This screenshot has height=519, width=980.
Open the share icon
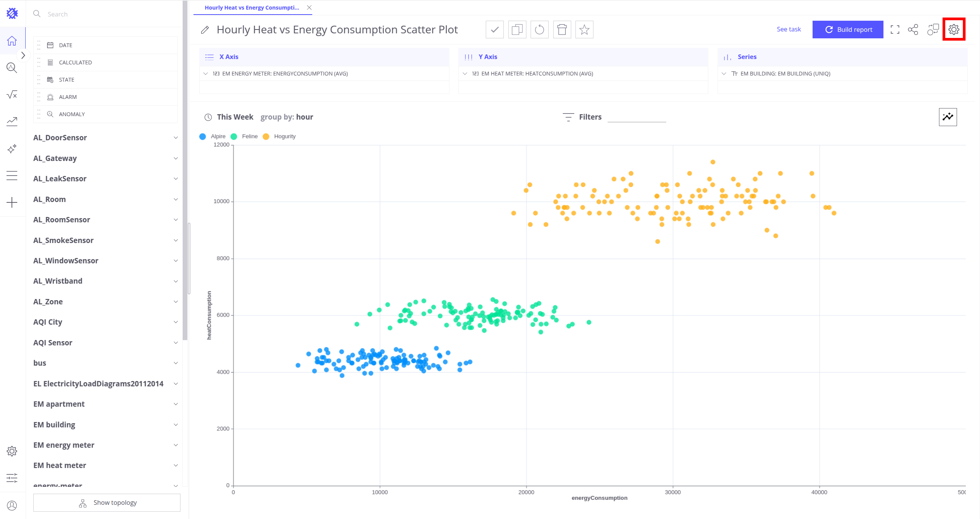click(x=913, y=30)
